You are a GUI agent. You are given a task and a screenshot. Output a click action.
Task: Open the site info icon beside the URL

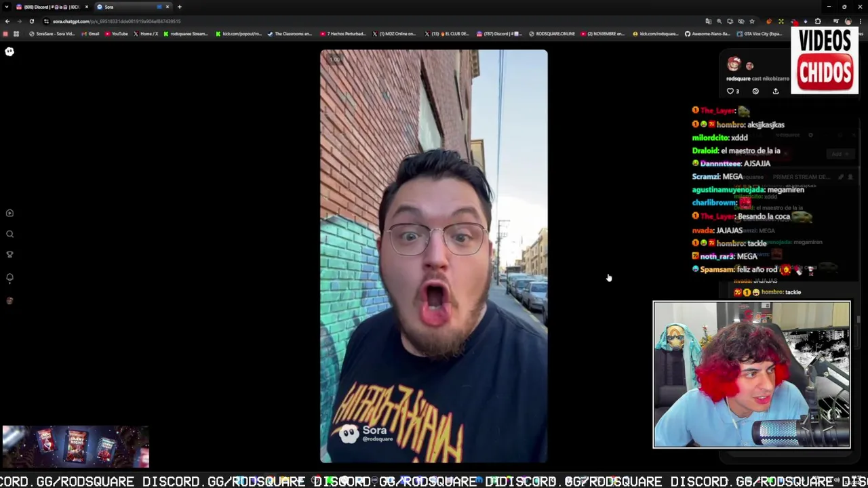coord(46,21)
